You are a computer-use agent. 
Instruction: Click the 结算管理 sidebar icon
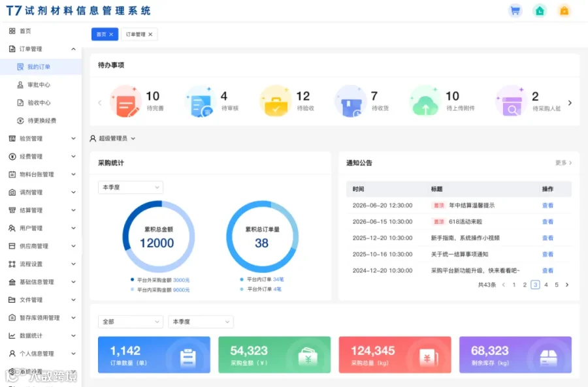coord(12,210)
